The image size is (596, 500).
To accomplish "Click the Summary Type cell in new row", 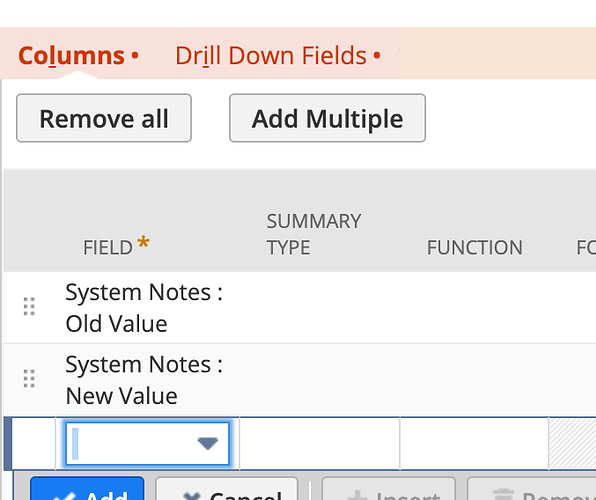I will [x=320, y=443].
